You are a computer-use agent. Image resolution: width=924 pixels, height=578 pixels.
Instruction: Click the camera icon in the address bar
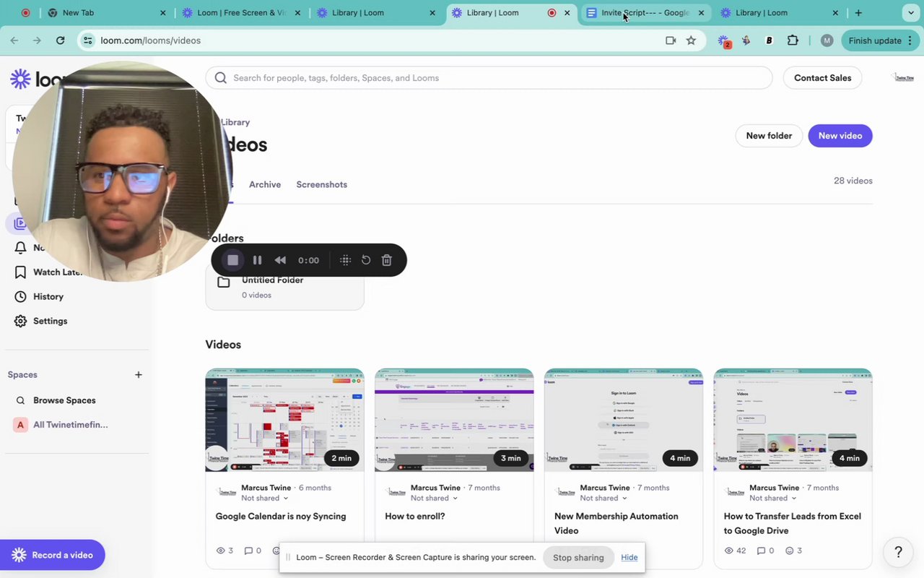pos(671,40)
